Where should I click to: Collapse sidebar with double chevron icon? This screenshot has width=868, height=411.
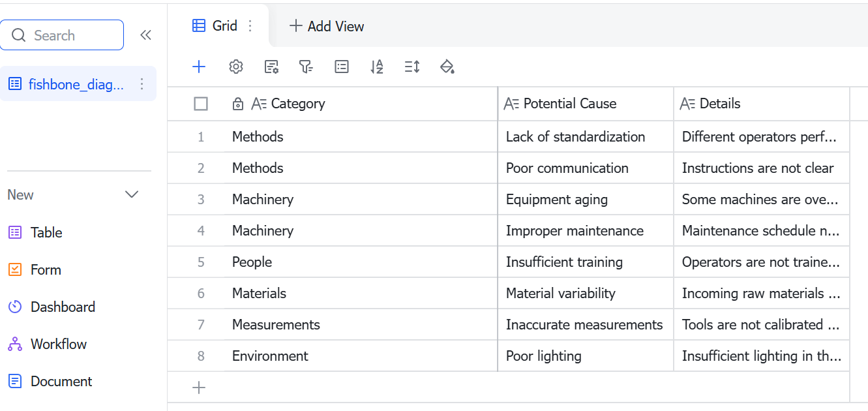tap(146, 35)
